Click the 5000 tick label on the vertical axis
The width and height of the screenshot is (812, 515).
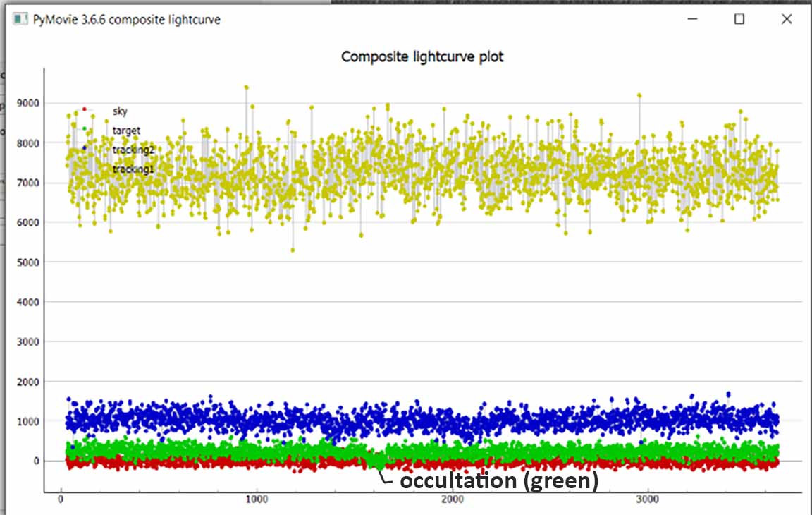click(28, 262)
